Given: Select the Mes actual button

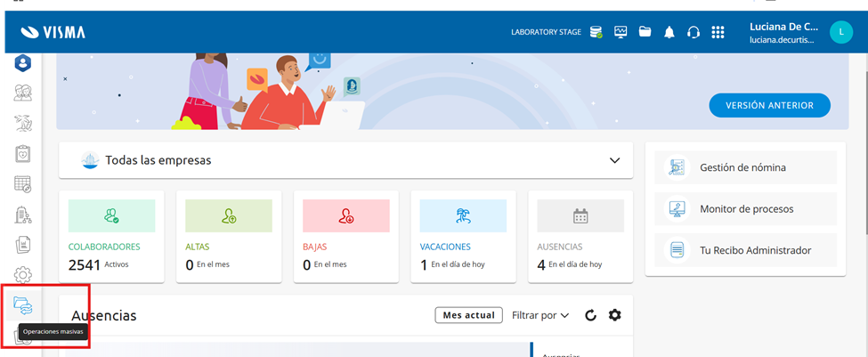Looking at the screenshot, I should [x=469, y=315].
